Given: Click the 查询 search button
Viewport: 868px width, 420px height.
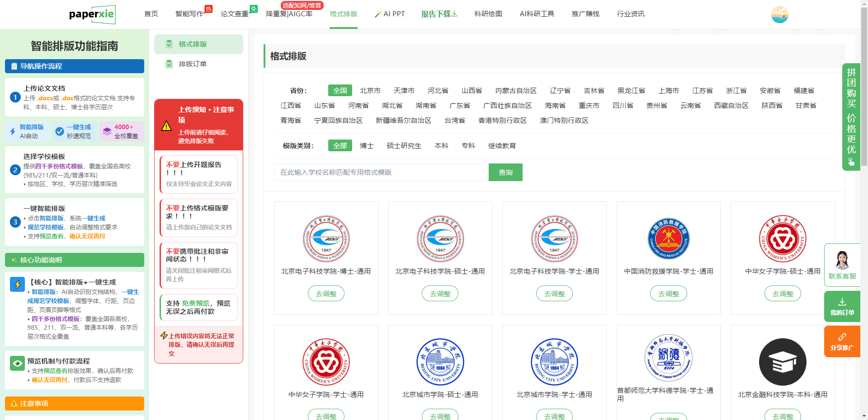Looking at the screenshot, I should click(x=505, y=173).
